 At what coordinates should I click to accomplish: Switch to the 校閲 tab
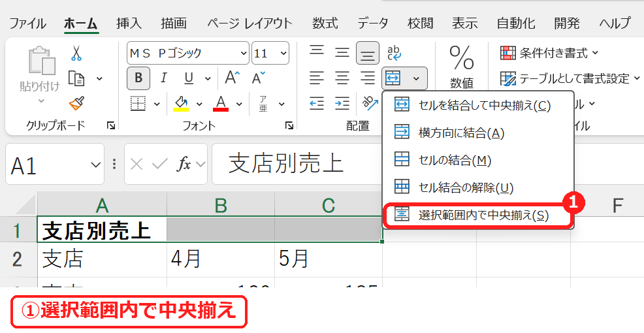tap(420, 23)
